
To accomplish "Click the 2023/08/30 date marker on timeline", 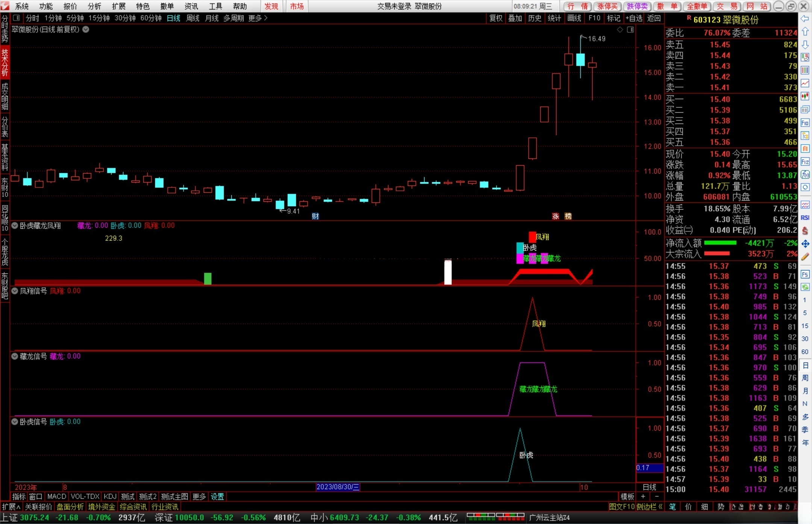I will (x=338, y=487).
